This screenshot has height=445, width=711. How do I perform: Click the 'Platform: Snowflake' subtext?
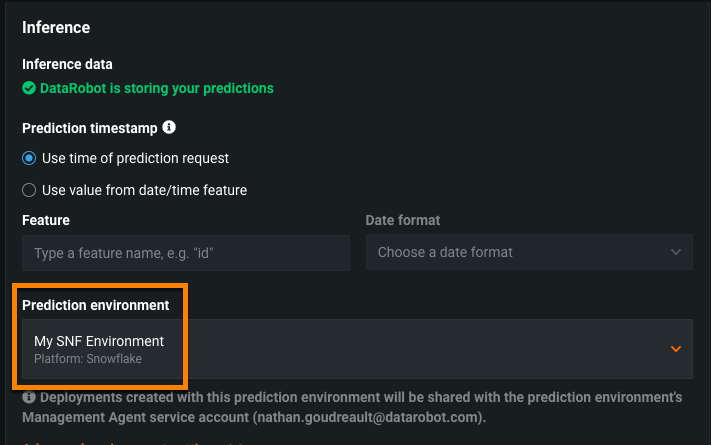point(88,359)
